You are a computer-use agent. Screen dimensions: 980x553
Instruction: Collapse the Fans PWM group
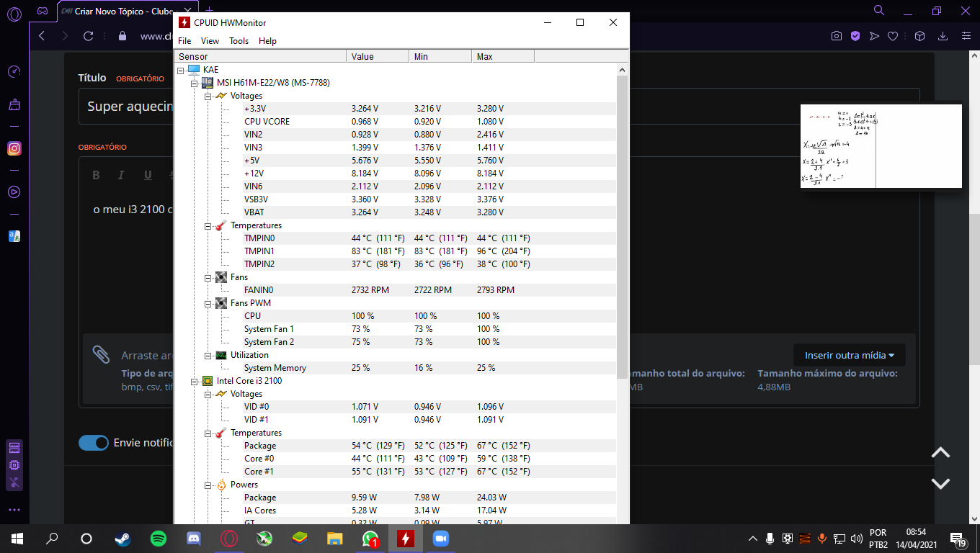coord(208,303)
